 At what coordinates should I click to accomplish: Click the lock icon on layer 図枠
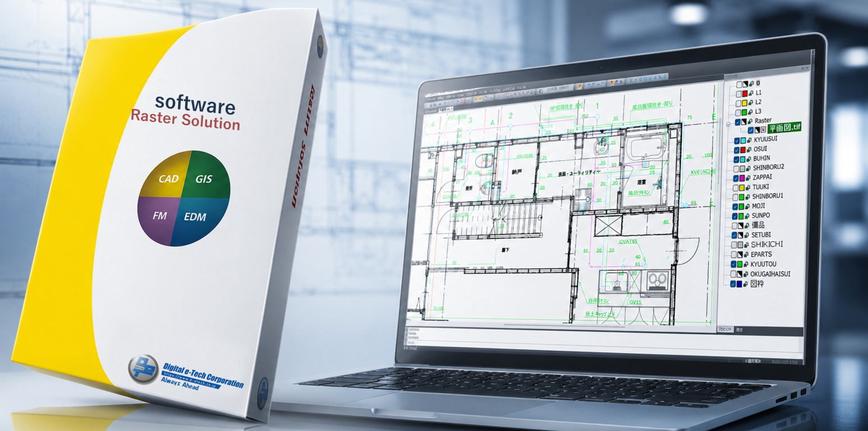(746, 284)
